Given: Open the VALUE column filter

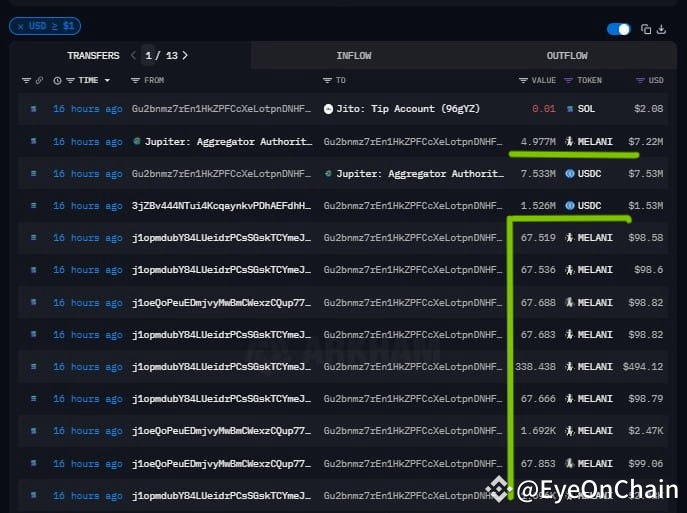Looking at the screenshot, I should click(x=523, y=81).
